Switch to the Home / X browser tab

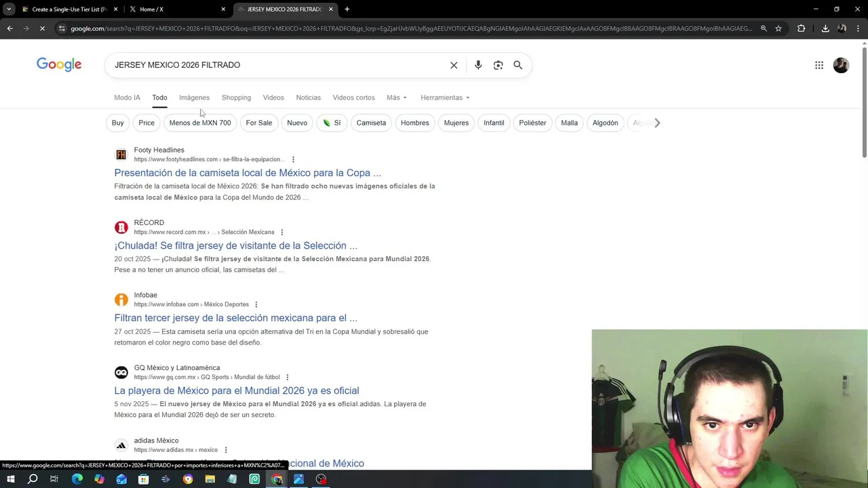[x=176, y=9]
